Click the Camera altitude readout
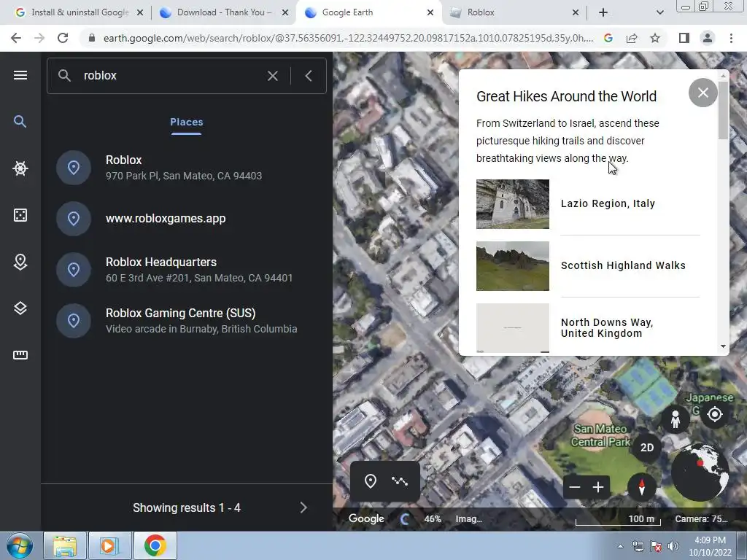This screenshot has height=560, width=747. [x=701, y=519]
